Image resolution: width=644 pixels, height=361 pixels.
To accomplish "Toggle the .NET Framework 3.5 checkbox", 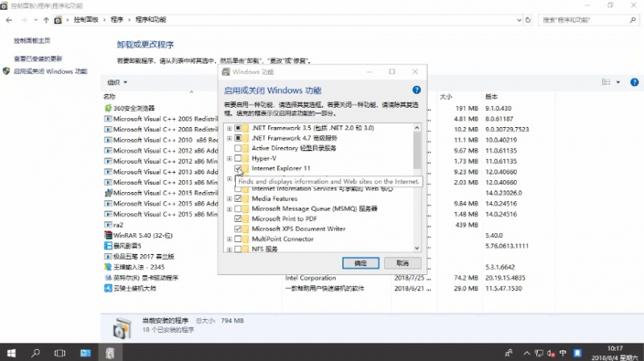I will [x=237, y=128].
